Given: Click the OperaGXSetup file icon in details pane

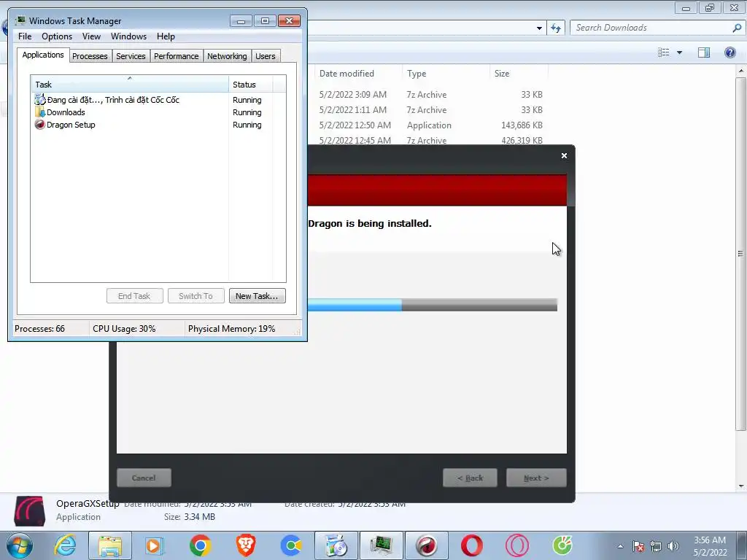Looking at the screenshot, I should [29, 511].
